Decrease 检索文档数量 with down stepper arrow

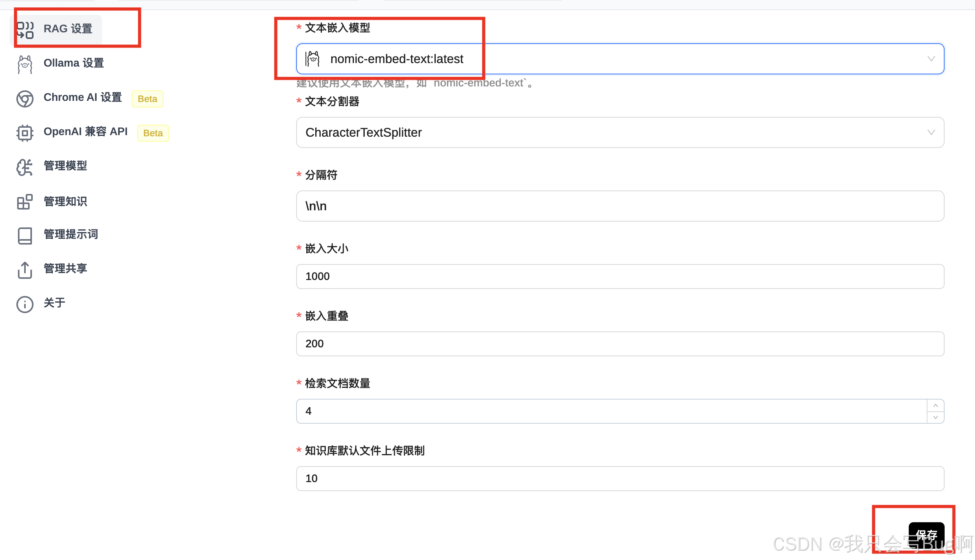click(x=935, y=417)
